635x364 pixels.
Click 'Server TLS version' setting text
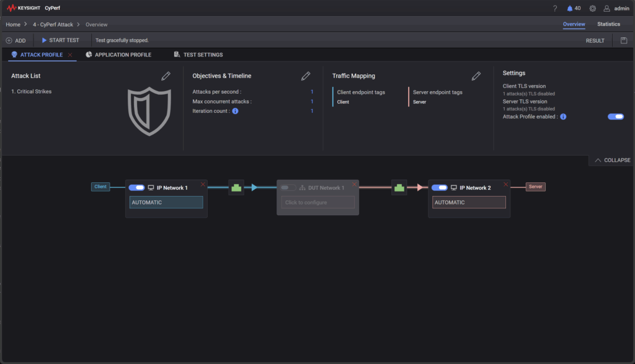tap(525, 102)
